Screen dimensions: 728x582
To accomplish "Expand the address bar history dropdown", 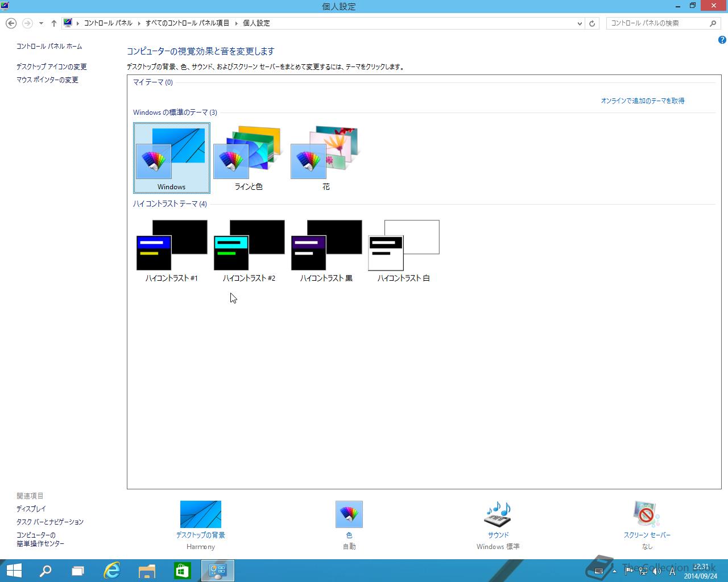I will (x=580, y=23).
